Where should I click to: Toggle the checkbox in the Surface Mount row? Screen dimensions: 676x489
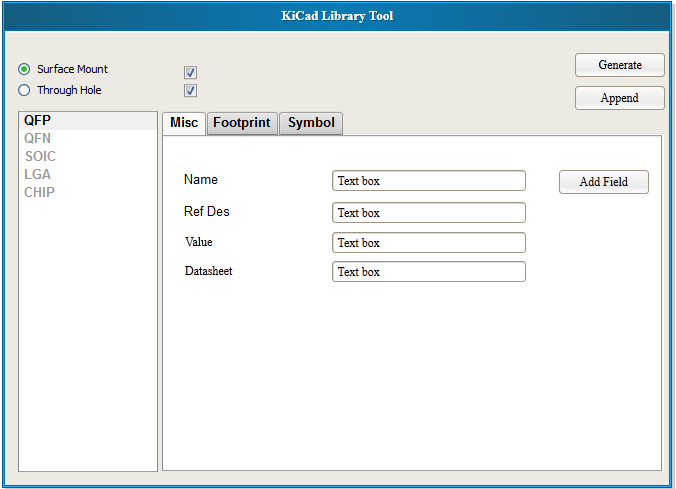click(x=190, y=72)
